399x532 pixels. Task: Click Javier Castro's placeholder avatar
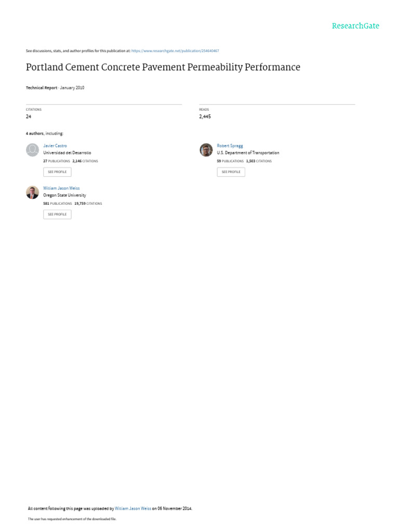pos(32,150)
